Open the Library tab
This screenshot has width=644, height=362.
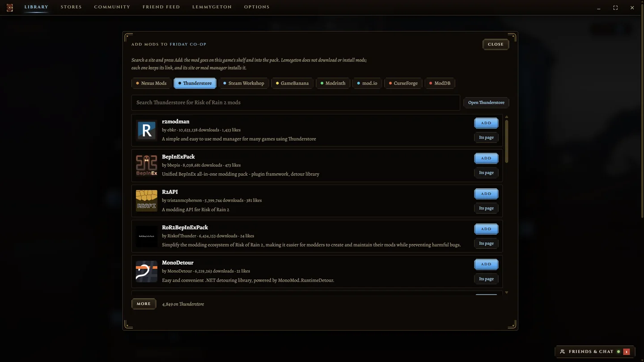[x=36, y=7]
